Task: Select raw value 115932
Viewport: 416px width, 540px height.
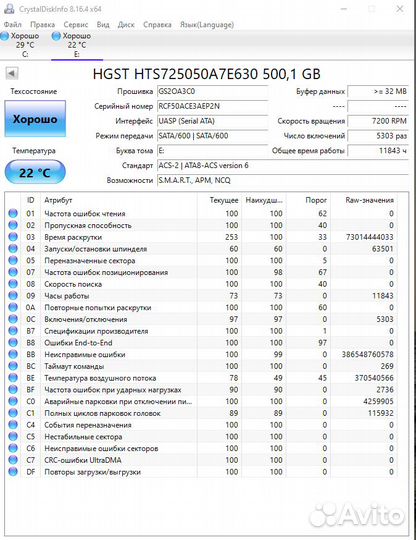Action: point(381,413)
